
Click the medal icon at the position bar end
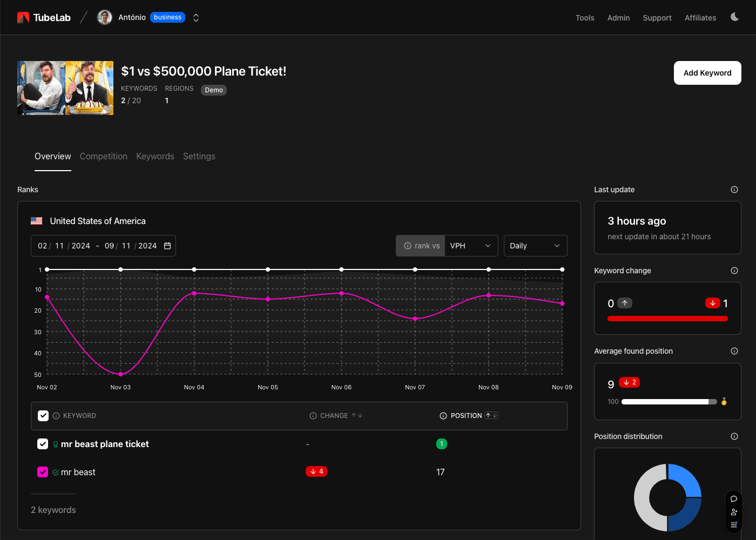click(x=724, y=402)
